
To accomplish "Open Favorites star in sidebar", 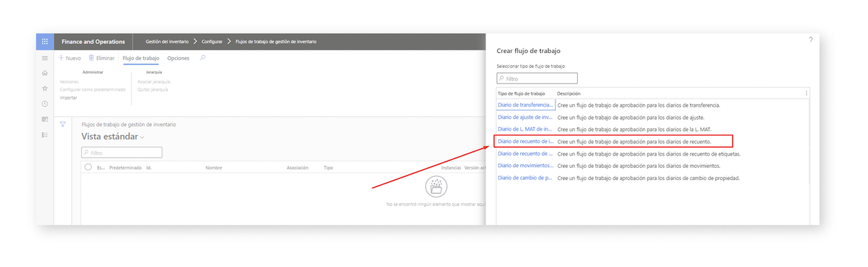I will 45,88.
